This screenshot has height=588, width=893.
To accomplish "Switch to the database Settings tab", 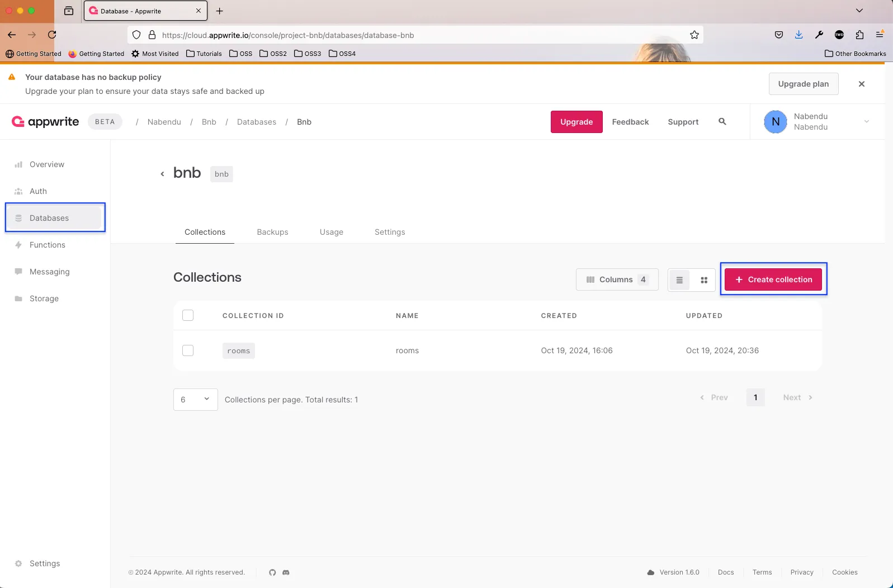I will [x=390, y=232].
